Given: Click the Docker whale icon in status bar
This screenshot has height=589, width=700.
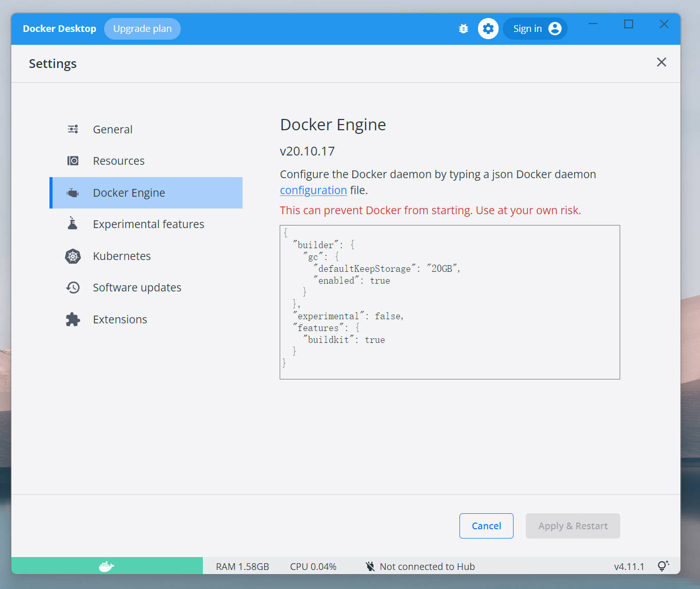Looking at the screenshot, I should [x=106, y=566].
